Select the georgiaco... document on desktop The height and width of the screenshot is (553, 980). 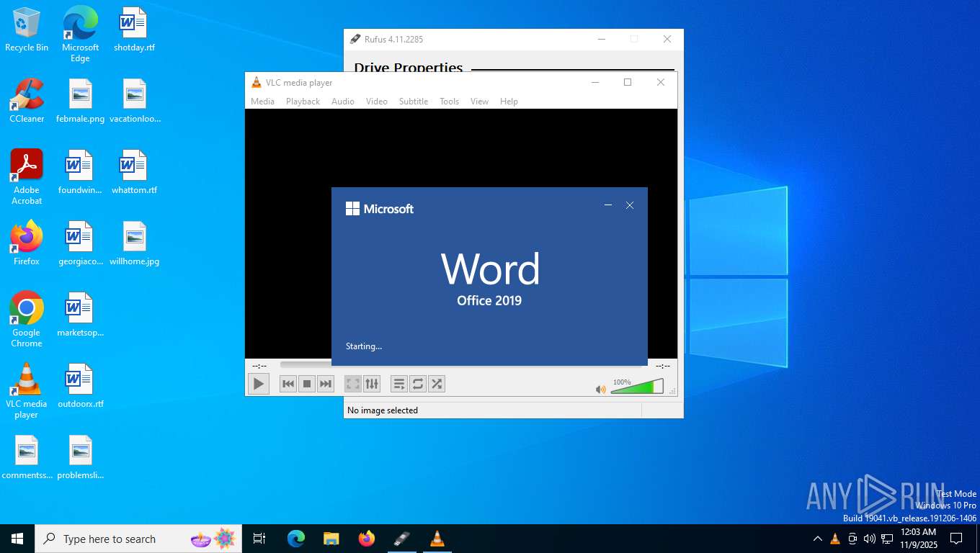pyautogui.click(x=81, y=243)
